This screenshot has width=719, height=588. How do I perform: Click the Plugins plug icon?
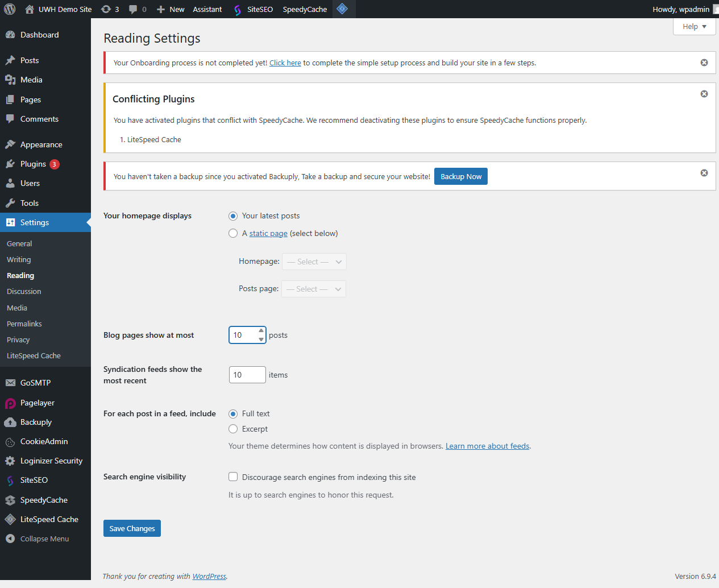coord(10,164)
